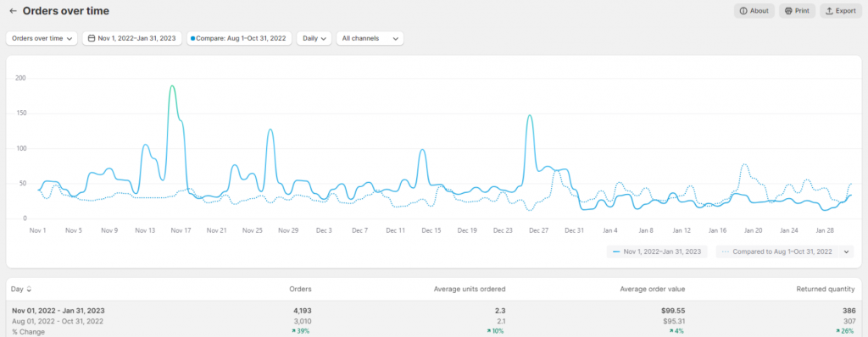
Task: Click the Average units ordered column header
Action: 470,289
